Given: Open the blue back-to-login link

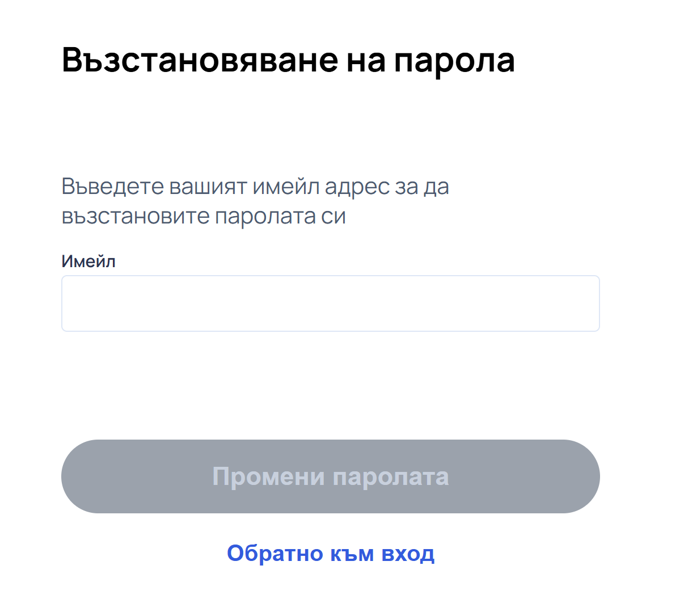Looking at the screenshot, I should [x=331, y=553].
